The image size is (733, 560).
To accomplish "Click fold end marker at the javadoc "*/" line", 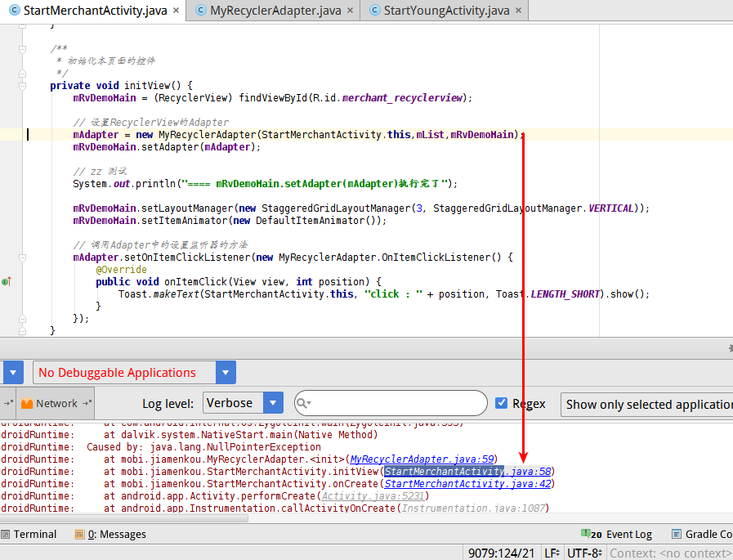I will 22,74.
